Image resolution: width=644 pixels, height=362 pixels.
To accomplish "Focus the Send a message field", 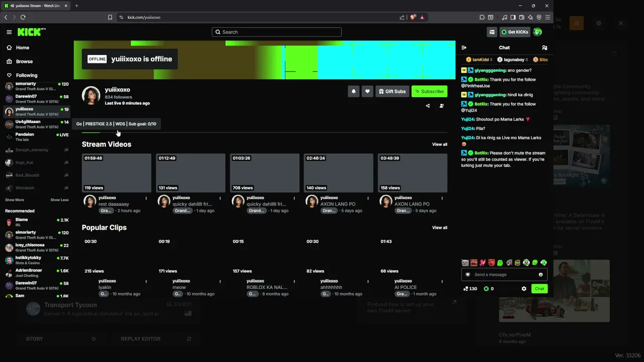I will [504, 275].
